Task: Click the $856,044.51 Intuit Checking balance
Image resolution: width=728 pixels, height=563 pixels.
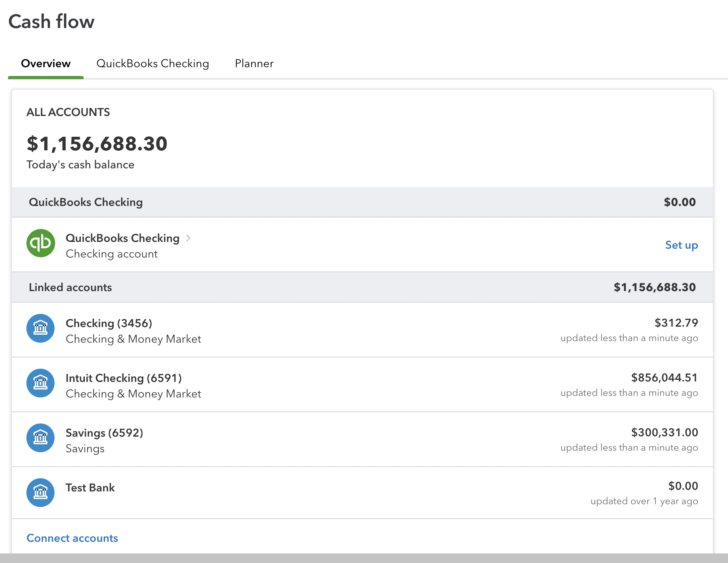Action: tap(664, 377)
